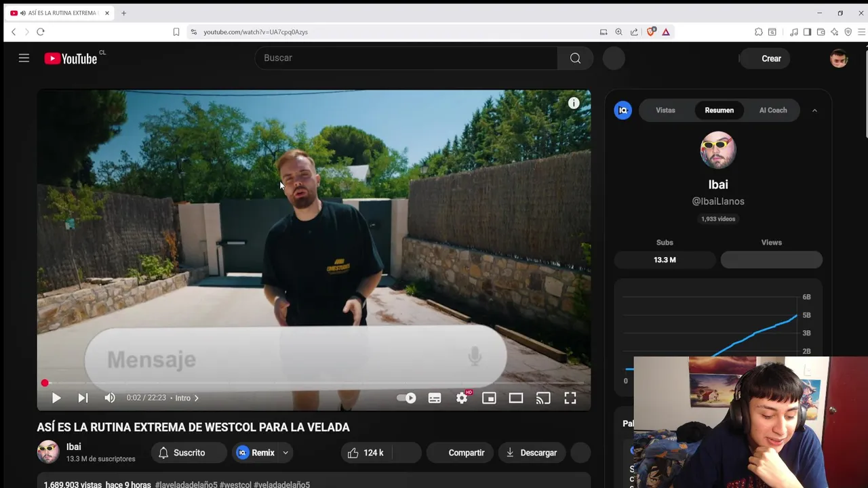
Task: Open Ibai channel avatar below video
Action: point(48,452)
